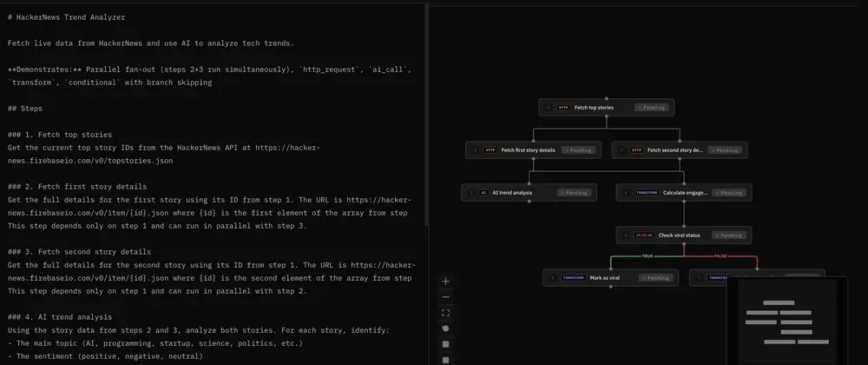Zoom out of the workflow canvas
This screenshot has width=868, height=365.
click(x=445, y=297)
